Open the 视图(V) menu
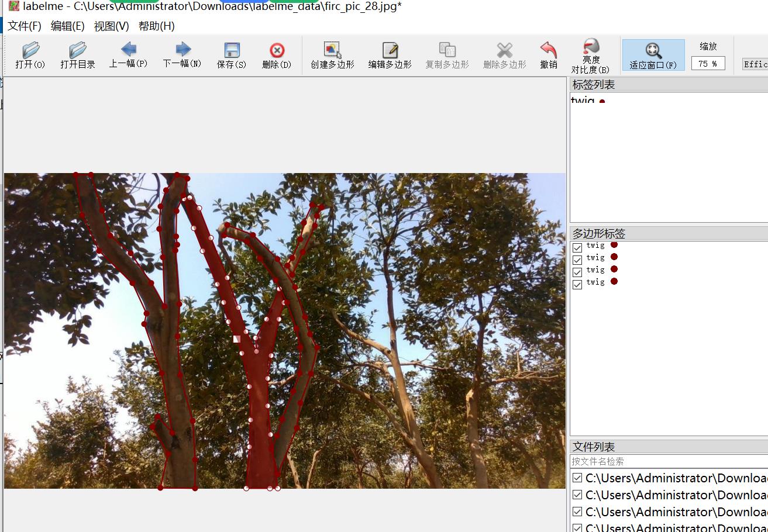Viewport: 768px width, 532px height. (111, 26)
